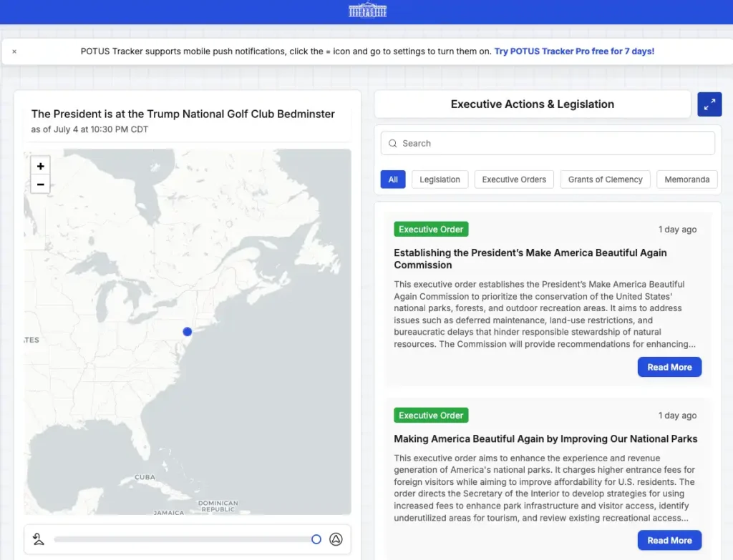Click the first Executive Order green tag
Image resolution: width=733 pixels, height=560 pixels.
431,230
